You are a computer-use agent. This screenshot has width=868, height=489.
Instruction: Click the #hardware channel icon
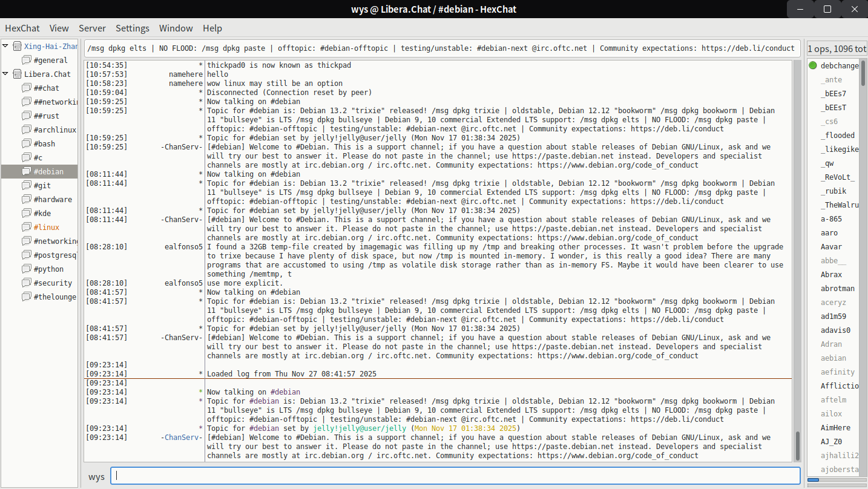click(26, 199)
